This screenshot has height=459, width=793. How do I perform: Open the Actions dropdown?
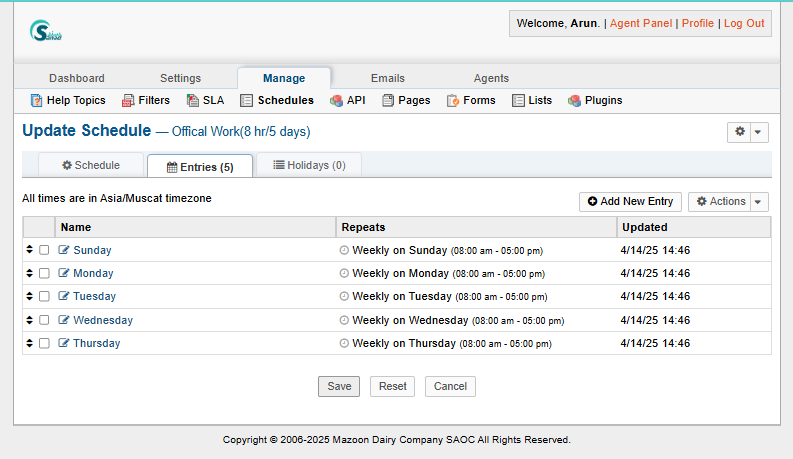[x=728, y=202]
